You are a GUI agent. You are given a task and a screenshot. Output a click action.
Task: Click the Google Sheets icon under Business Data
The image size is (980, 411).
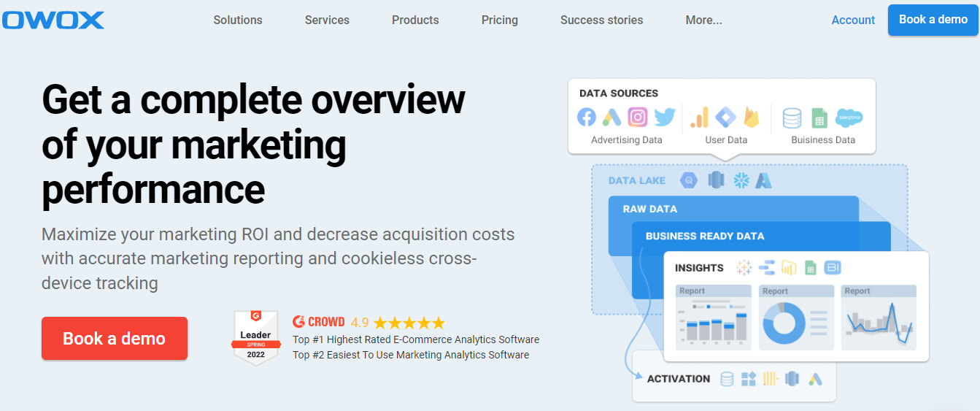click(x=819, y=118)
